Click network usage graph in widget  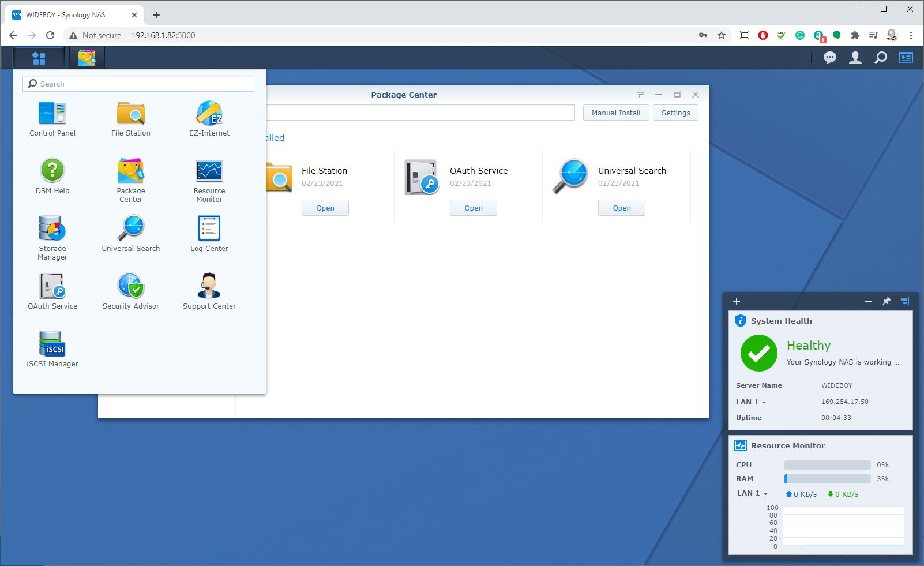point(843,526)
